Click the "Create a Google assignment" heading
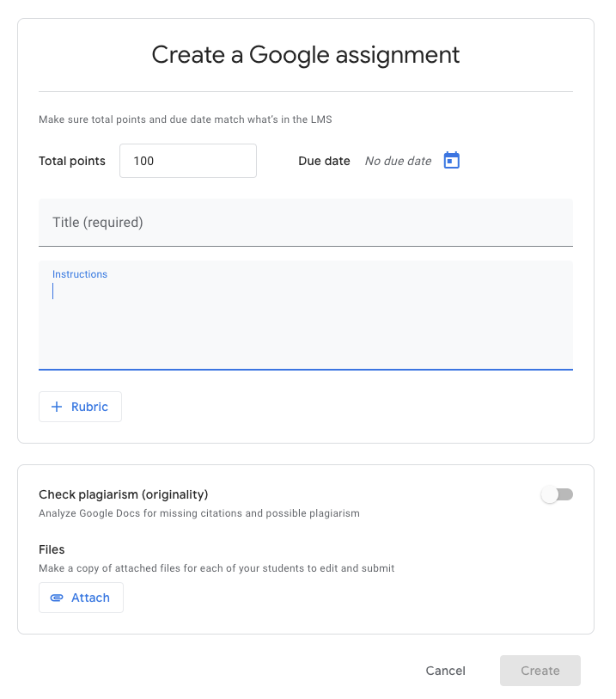616x699 pixels. pyautogui.click(x=306, y=55)
